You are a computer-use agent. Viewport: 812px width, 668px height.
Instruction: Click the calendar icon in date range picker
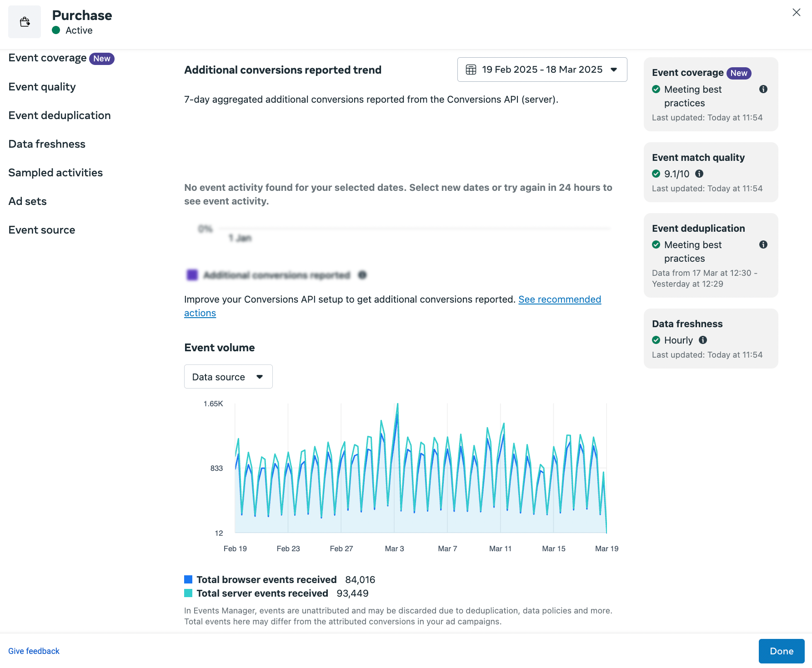471,70
